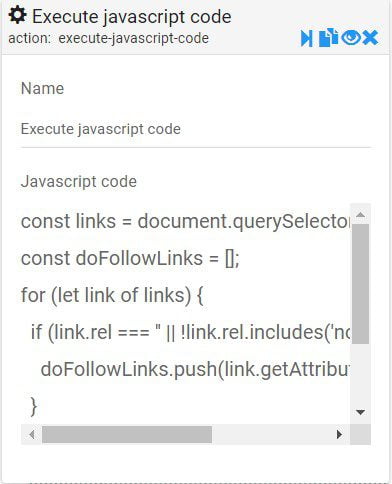Viewport: 392px width, 484px height.
Task: Click the horizontal scrollbar right arrow
Action: click(339, 435)
